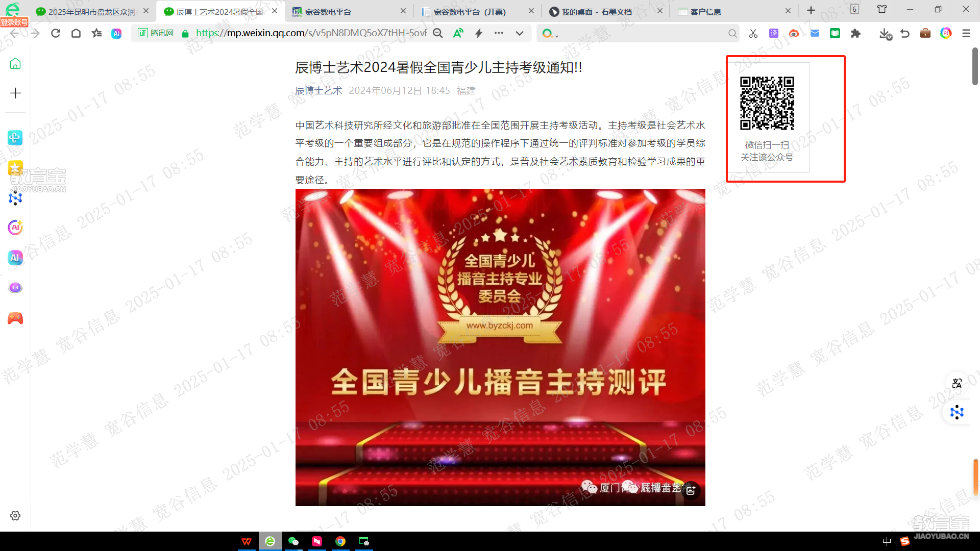980x551 pixels.
Task: Open WeChat from the taskbar
Action: coord(293,541)
